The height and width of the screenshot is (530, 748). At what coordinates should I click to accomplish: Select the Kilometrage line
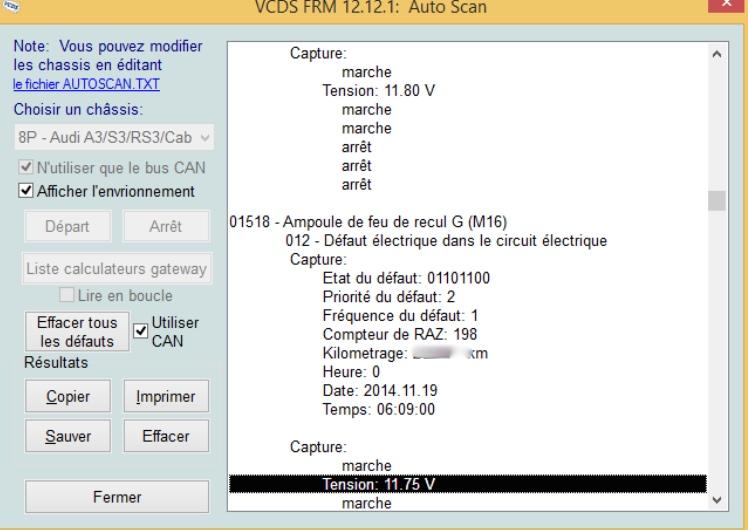(x=405, y=353)
